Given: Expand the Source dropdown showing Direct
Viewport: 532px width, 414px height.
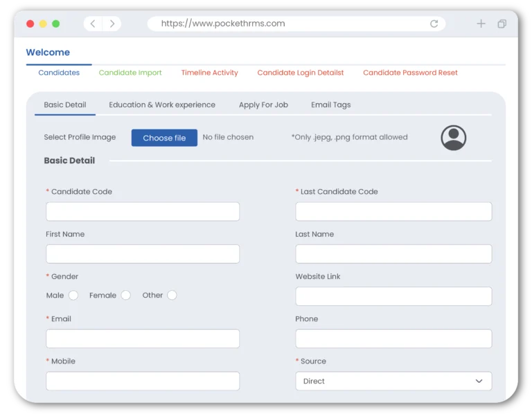Looking at the screenshot, I should (393, 381).
